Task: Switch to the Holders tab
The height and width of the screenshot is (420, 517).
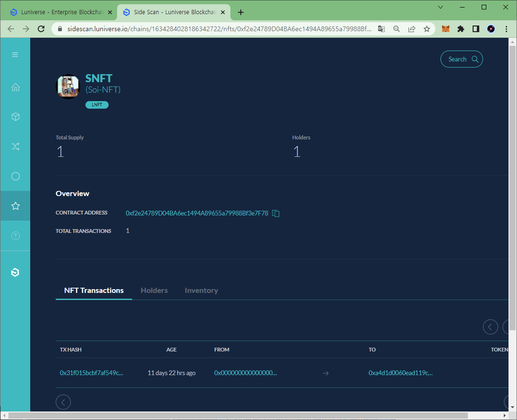Action: (x=154, y=291)
